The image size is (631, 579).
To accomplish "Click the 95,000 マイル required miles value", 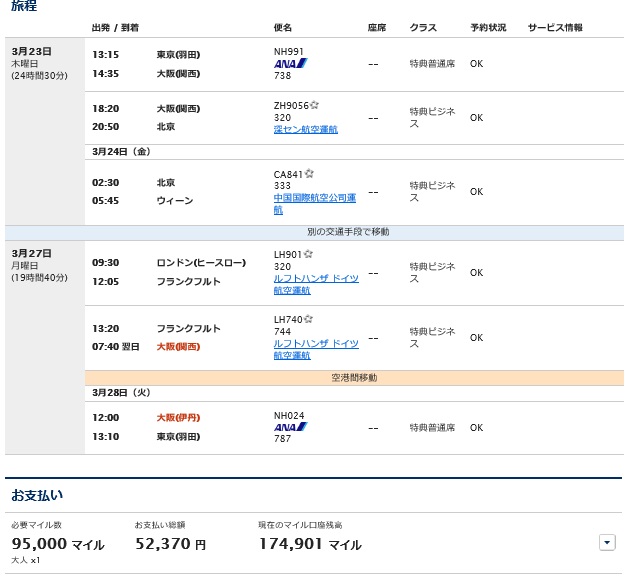I will [58, 544].
